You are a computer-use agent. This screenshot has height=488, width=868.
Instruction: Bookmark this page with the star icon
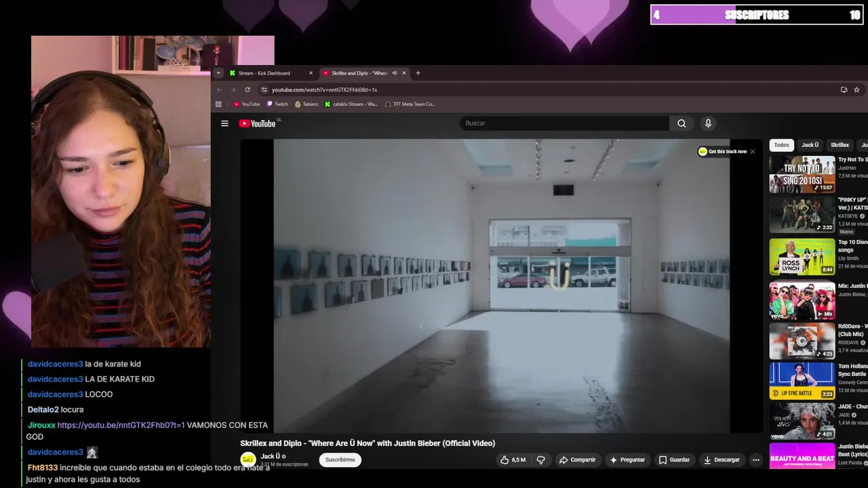(x=856, y=89)
